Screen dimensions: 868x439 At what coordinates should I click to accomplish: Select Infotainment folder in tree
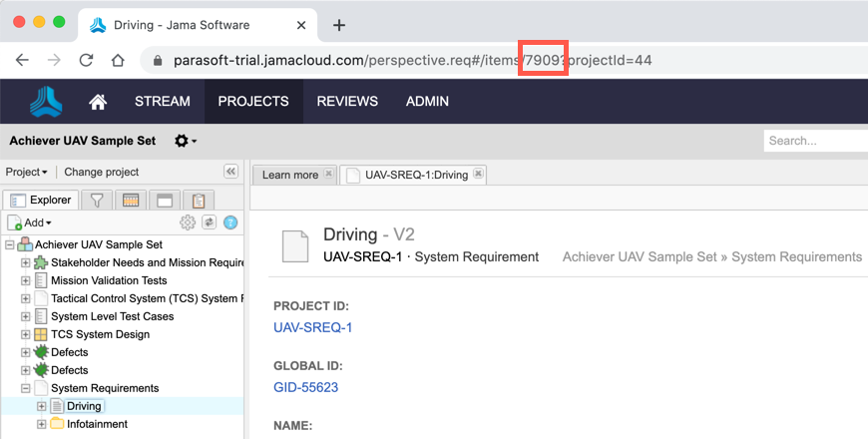tap(97, 424)
